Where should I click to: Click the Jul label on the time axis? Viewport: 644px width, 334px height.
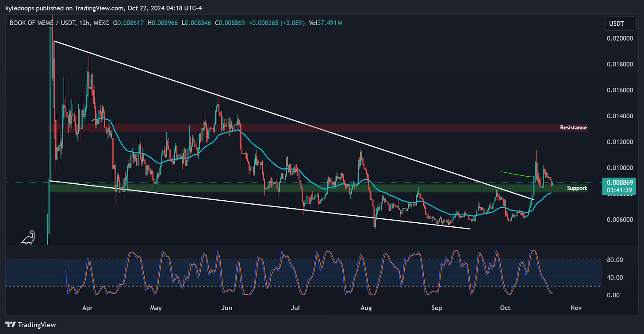295,307
